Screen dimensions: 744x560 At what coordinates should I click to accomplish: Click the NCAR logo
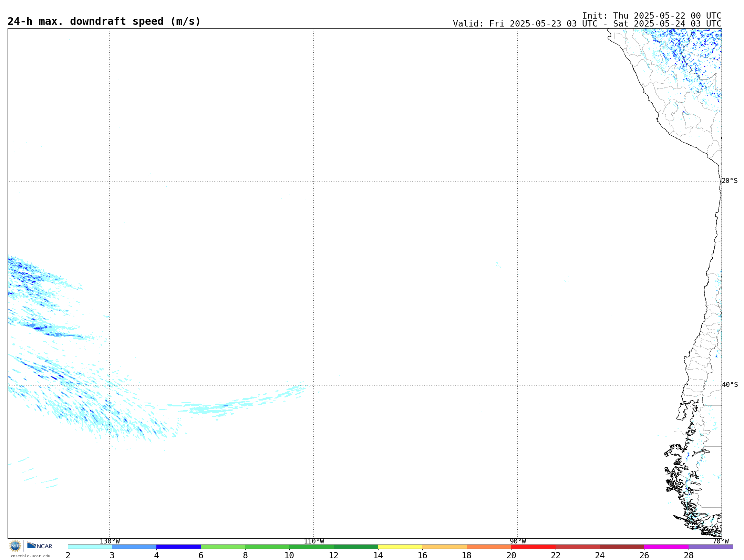click(x=40, y=546)
